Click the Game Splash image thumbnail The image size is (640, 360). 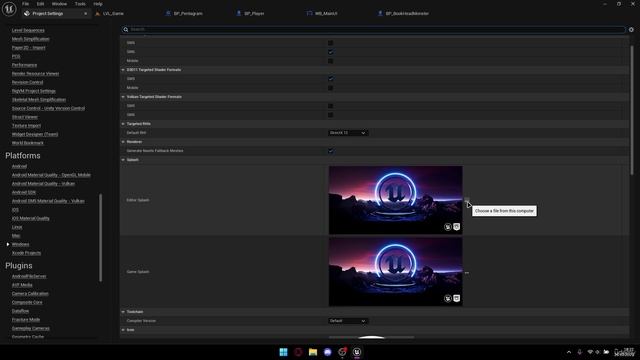pyautogui.click(x=396, y=272)
